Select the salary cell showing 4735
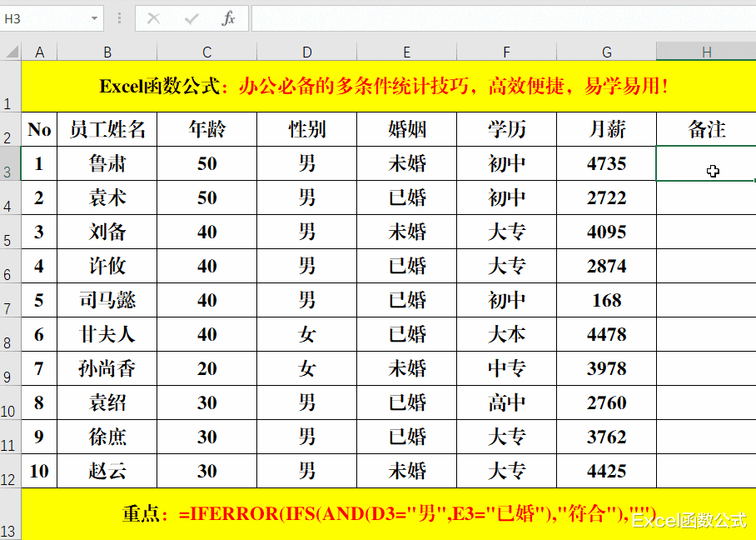Image resolution: width=756 pixels, height=540 pixels. pos(606,163)
